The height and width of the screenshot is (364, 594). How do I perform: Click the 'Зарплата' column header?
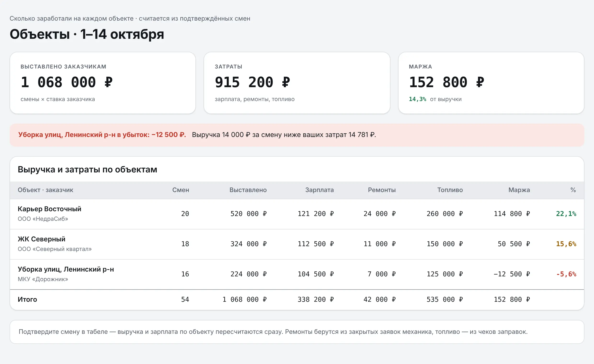tap(320, 190)
